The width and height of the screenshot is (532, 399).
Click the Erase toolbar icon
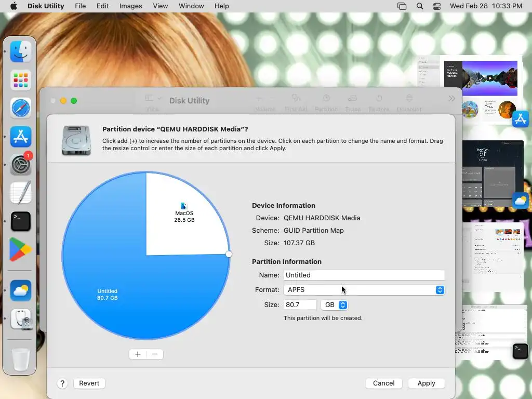click(x=353, y=103)
